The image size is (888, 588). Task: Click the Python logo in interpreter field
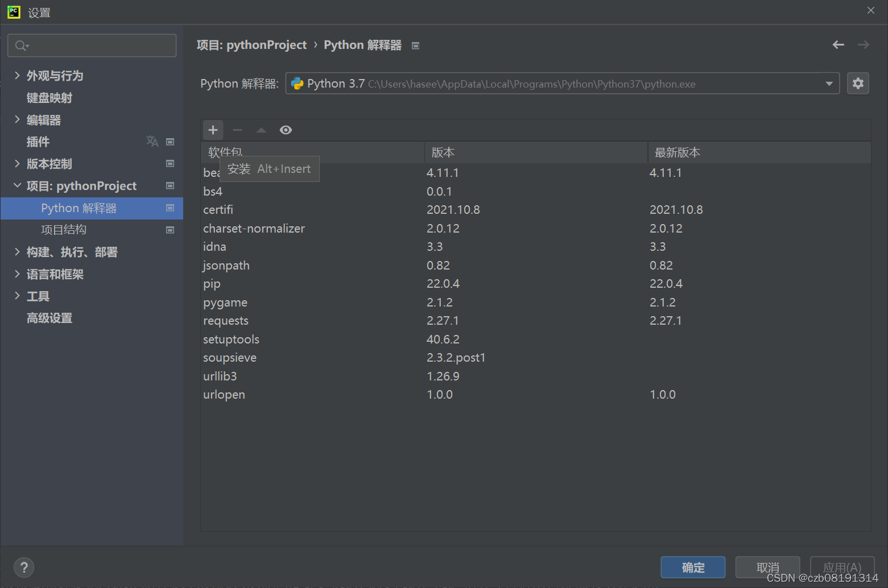tap(297, 84)
